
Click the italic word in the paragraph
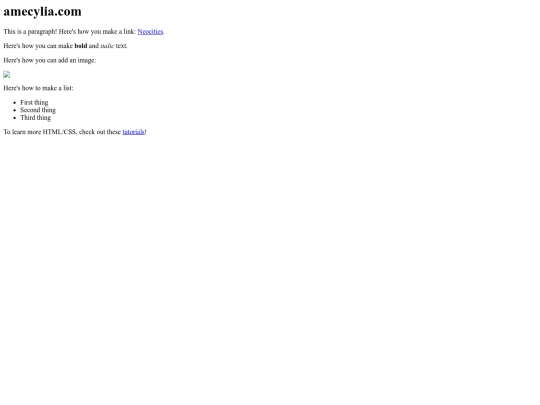point(107,46)
